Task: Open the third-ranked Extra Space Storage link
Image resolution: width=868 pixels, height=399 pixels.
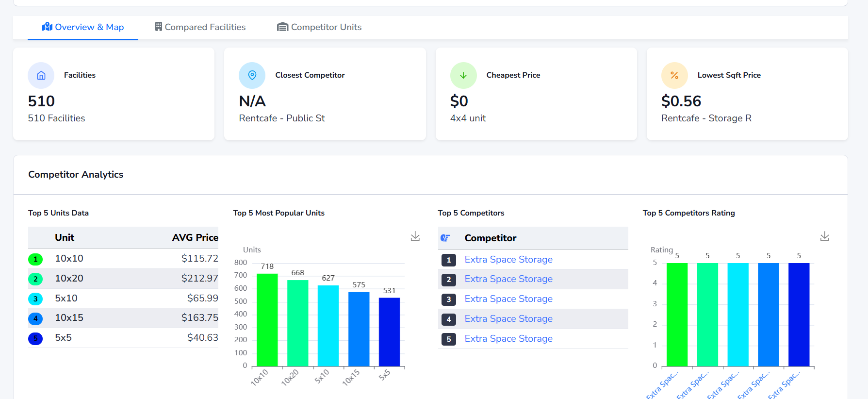Action: [508, 299]
